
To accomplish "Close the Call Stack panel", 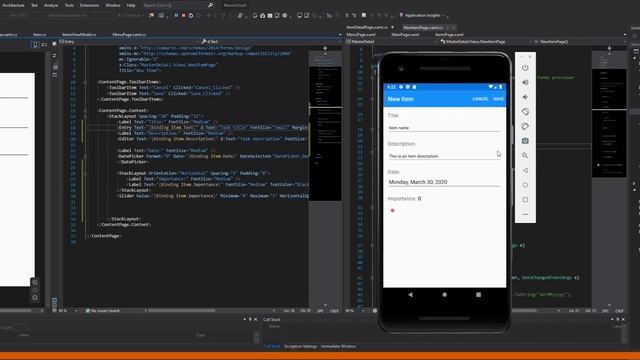I will [x=623, y=320].
